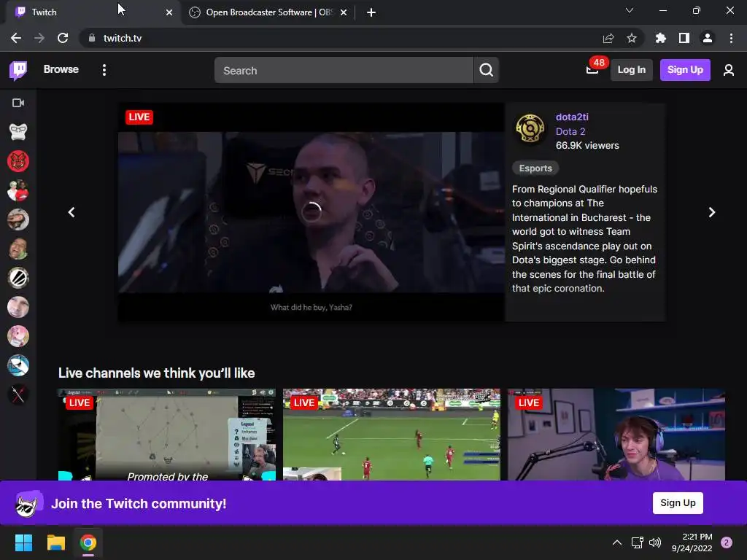Close the Twitch browser tab

(169, 12)
